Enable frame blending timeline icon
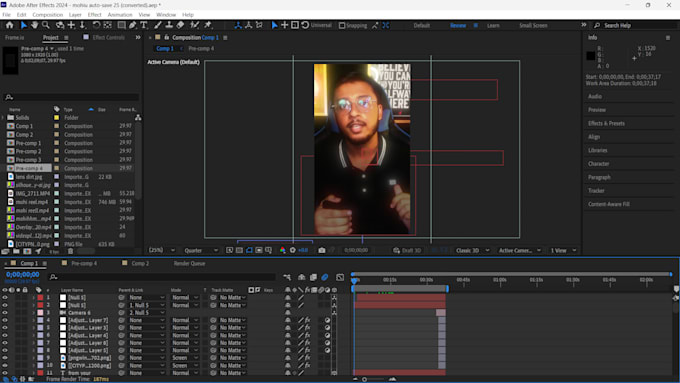680x383 pixels. pyautogui.click(x=313, y=277)
